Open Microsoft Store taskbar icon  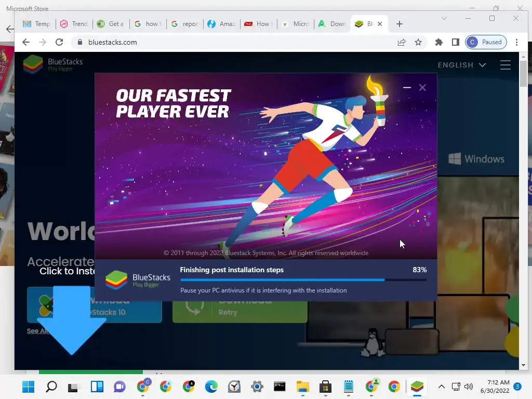pyautogui.click(x=325, y=387)
